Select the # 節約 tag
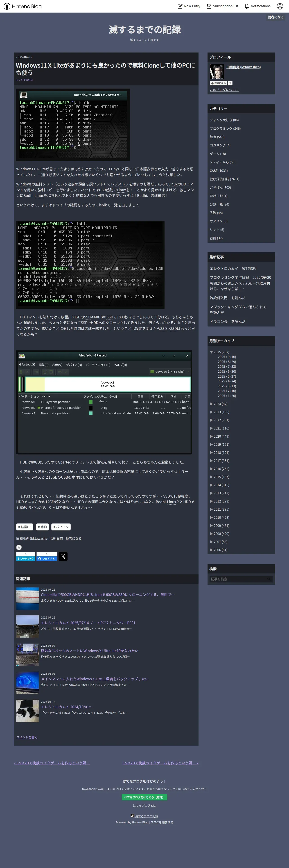The width and height of the screenshot is (289, 868). 42,527
